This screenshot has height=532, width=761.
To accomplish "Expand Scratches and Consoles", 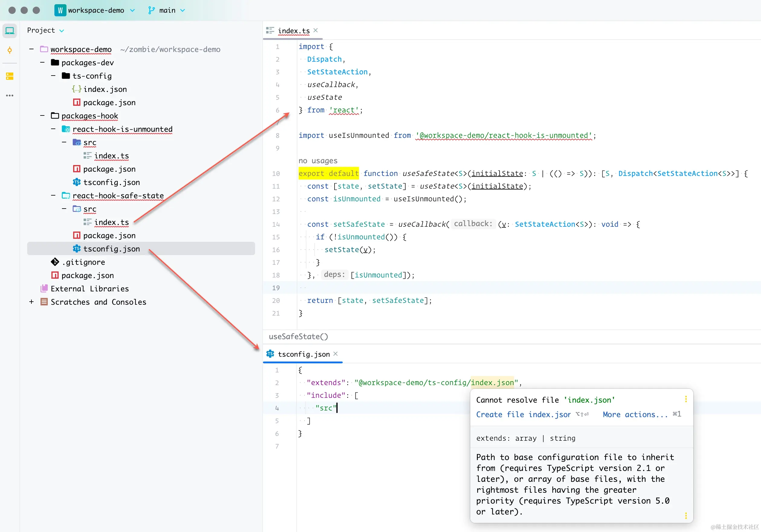I will point(31,302).
